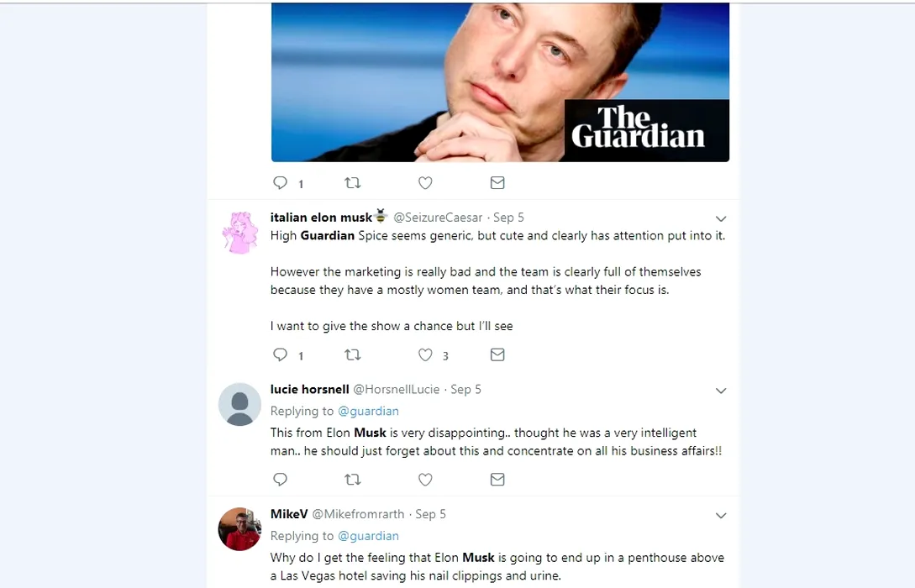This screenshot has height=588, width=915.
Task: Send the Guardian tweet via direct message
Action: coord(497,183)
